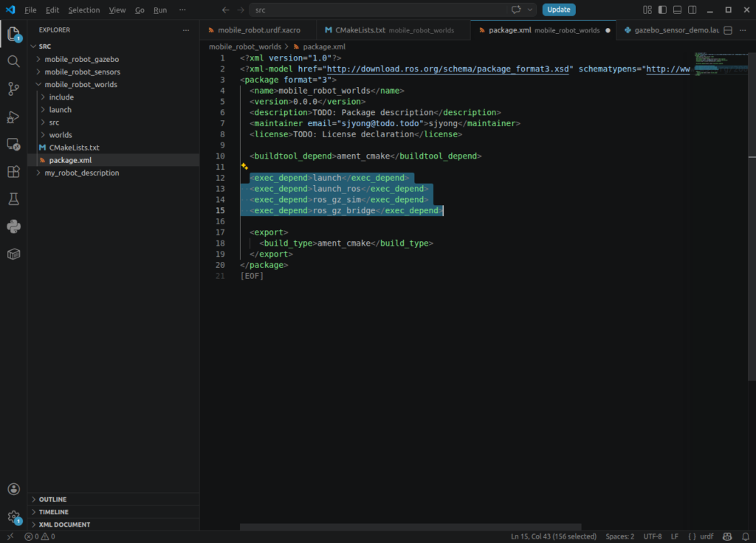Collapse the SRC root folder

(x=33, y=46)
